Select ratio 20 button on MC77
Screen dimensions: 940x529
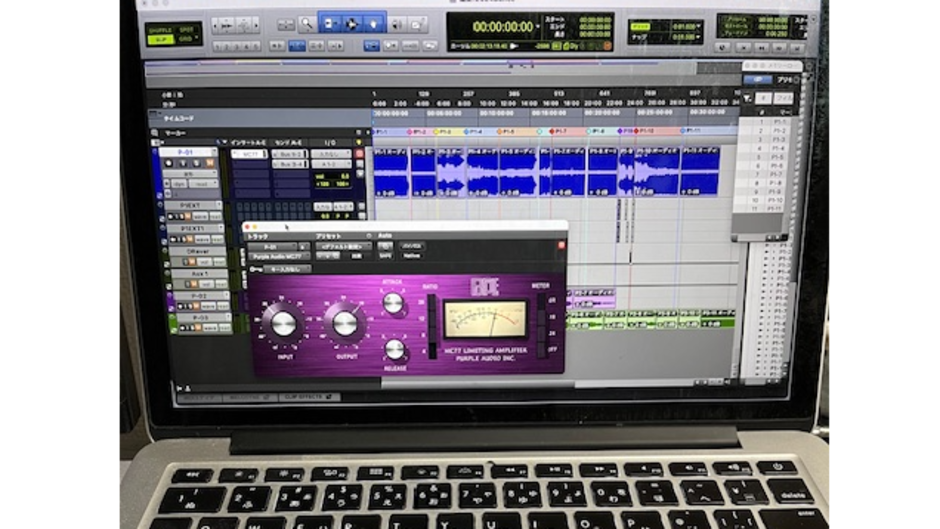click(x=432, y=303)
